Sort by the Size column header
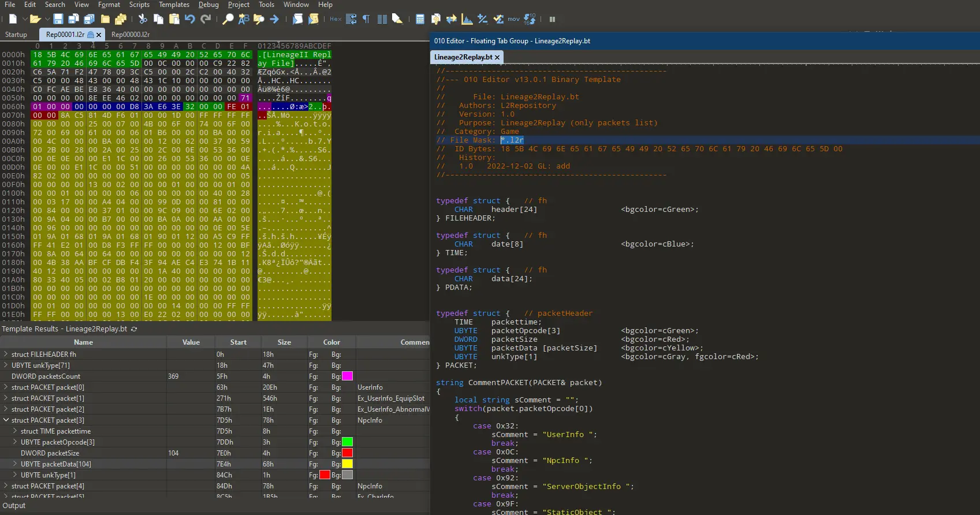This screenshot has width=980, height=515. point(284,342)
